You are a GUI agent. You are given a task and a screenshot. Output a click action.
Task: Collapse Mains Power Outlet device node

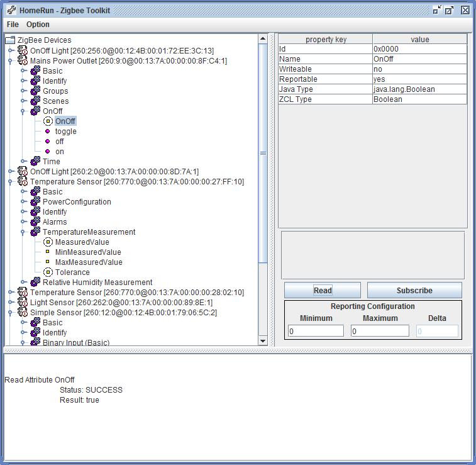[x=10, y=61]
